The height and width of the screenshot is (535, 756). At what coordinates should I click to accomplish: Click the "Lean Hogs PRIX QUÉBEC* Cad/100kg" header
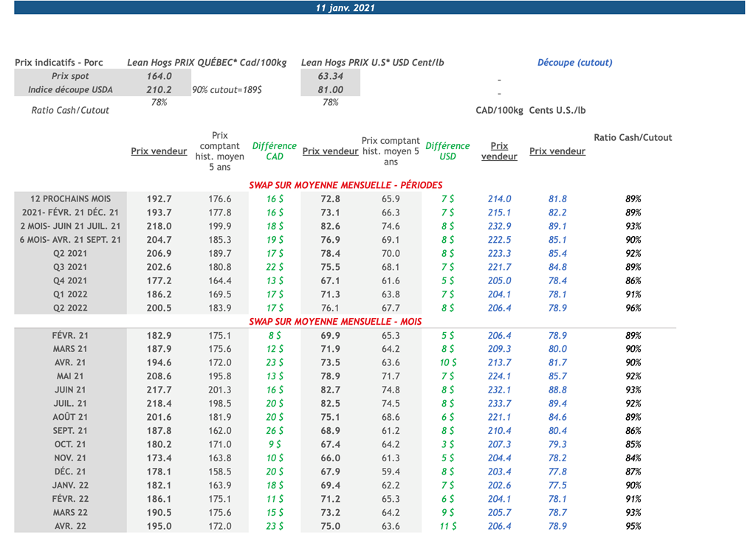pos(207,63)
